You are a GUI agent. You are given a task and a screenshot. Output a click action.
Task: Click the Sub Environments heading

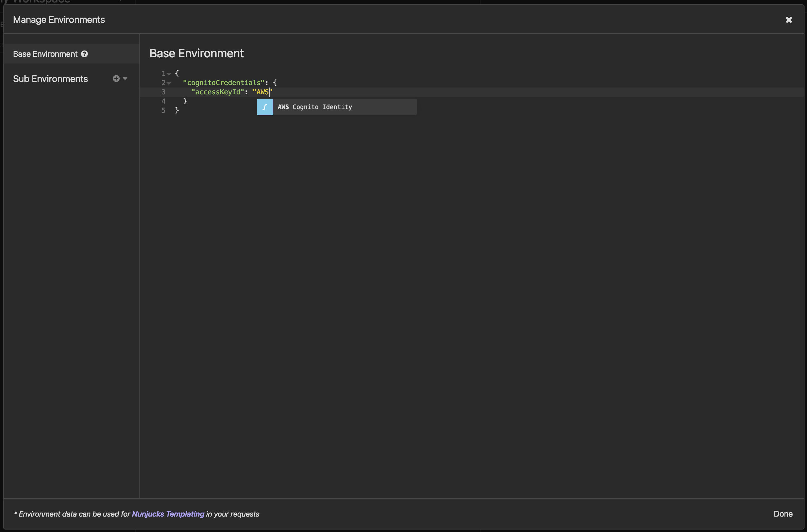click(50, 79)
